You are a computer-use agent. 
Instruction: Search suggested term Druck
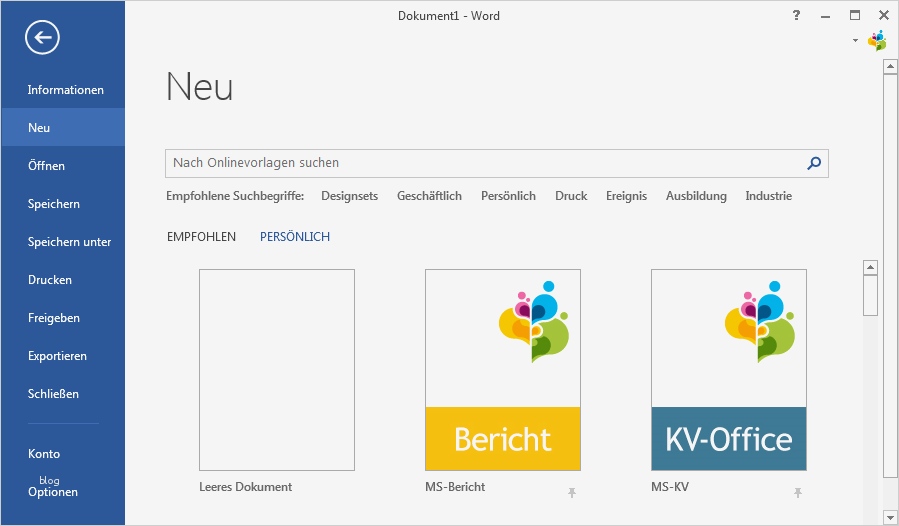[x=571, y=196]
